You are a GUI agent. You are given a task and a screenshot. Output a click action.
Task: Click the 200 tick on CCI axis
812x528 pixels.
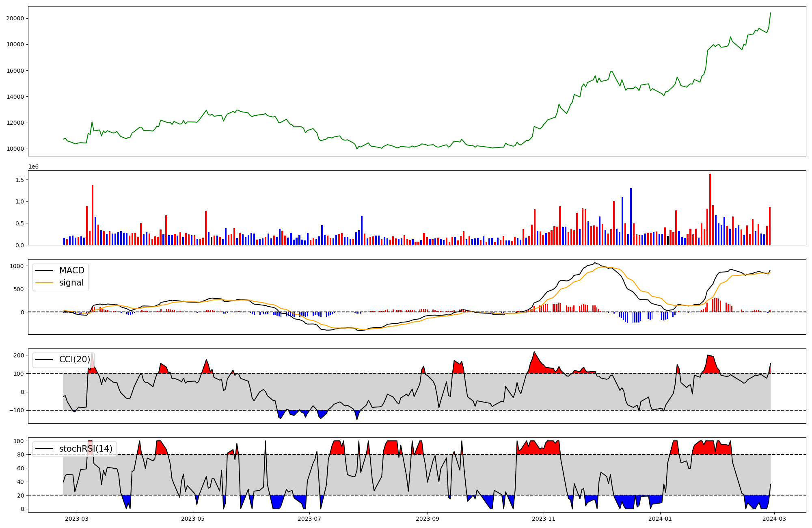(19, 355)
